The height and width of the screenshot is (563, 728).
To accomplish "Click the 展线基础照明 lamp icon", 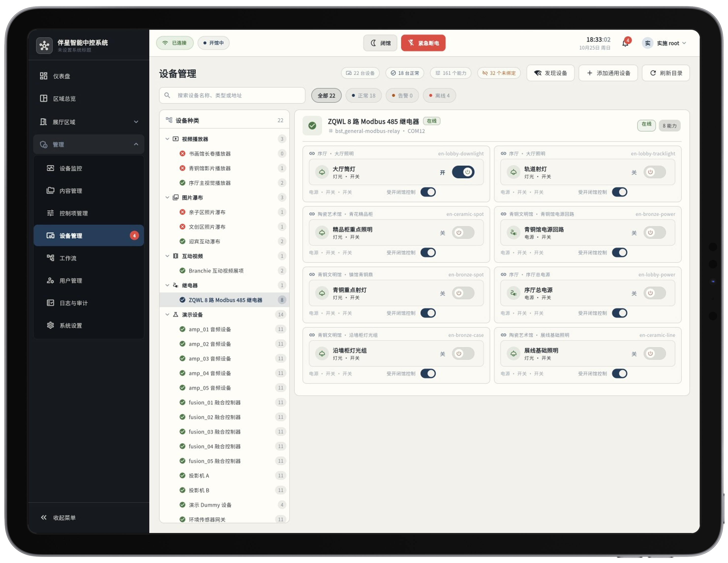I will (x=513, y=354).
